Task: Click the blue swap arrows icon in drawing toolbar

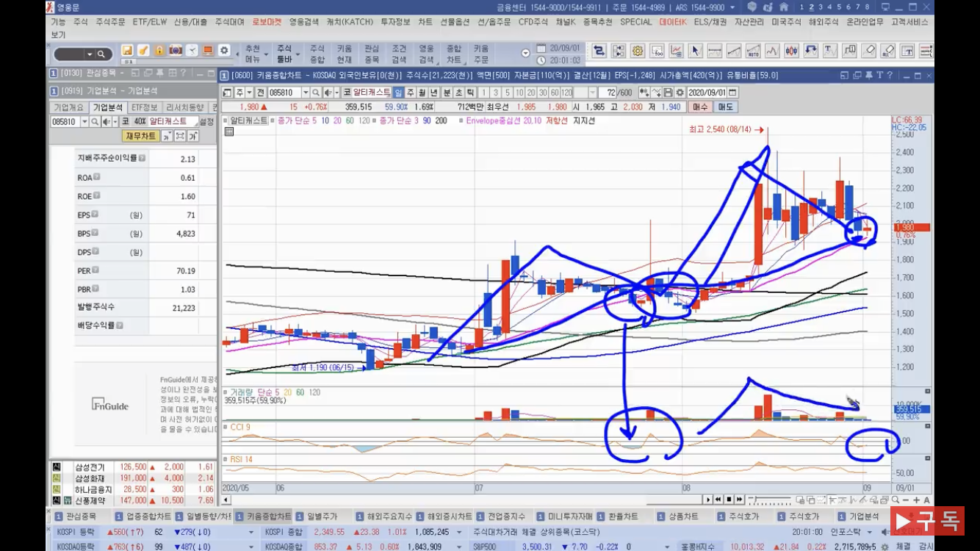Action: [x=599, y=51]
